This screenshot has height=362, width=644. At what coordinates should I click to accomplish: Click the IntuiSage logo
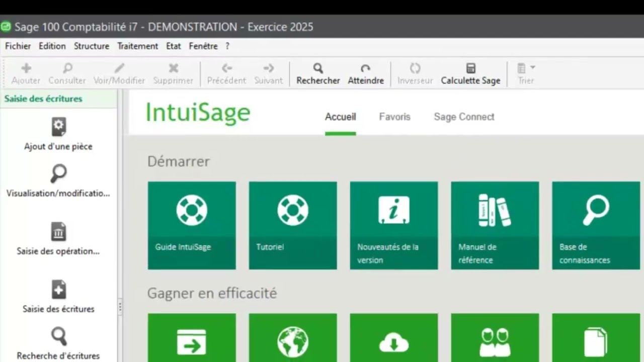tap(198, 113)
